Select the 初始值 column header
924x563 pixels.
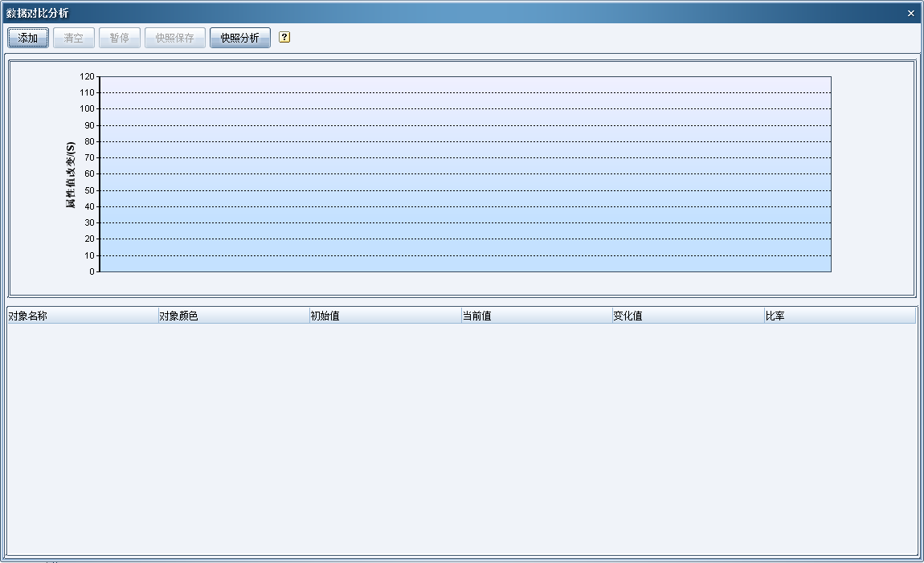(x=384, y=316)
